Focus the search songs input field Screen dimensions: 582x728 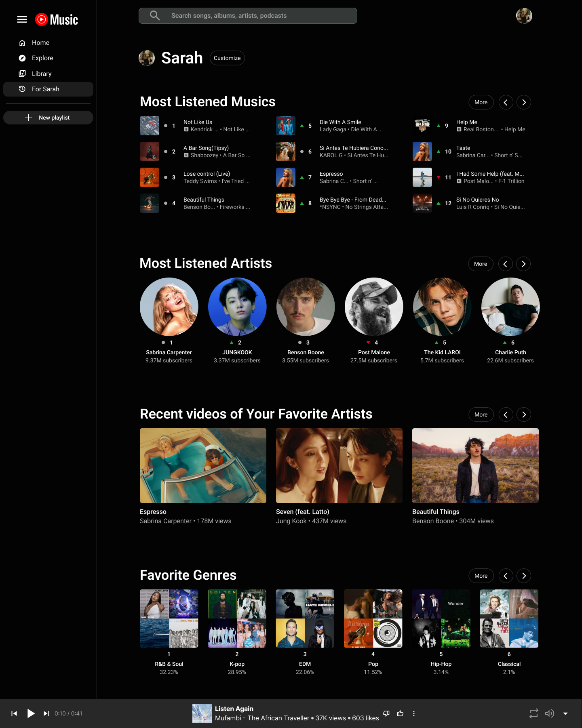[248, 16]
